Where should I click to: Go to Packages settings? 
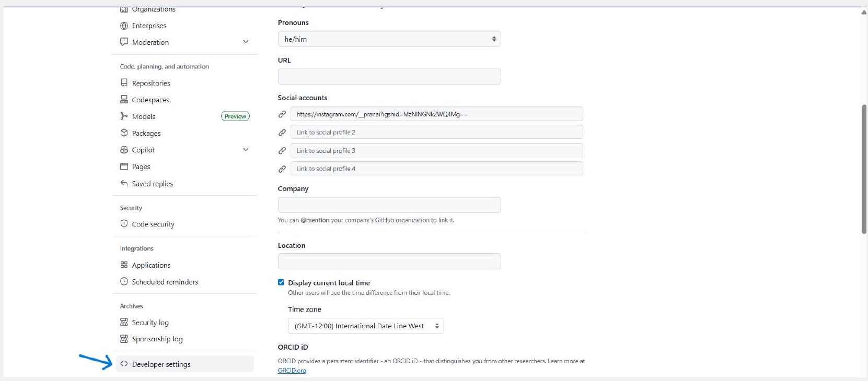[x=146, y=133]
